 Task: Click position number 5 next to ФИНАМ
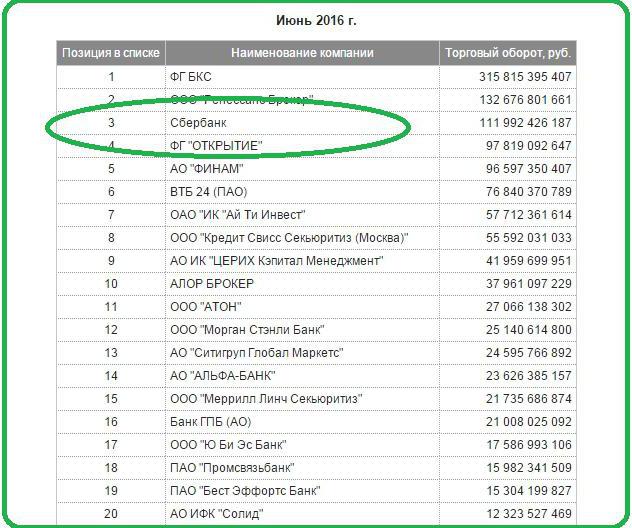[111, 168]
